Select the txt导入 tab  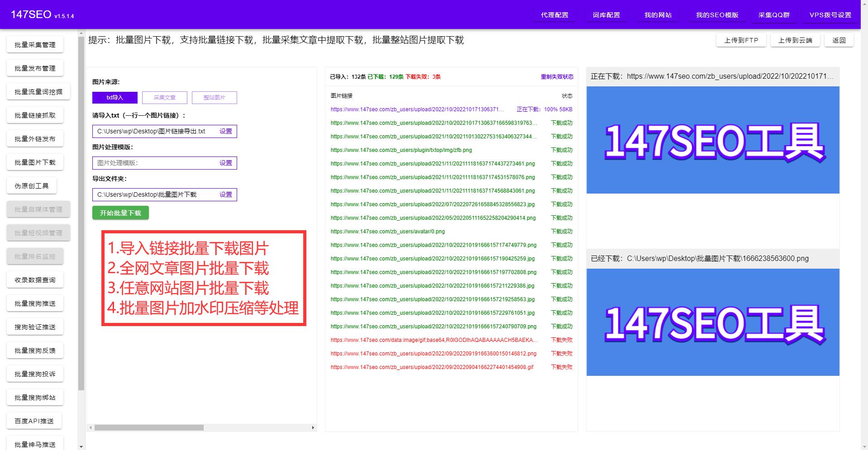(x=114, y=97)
